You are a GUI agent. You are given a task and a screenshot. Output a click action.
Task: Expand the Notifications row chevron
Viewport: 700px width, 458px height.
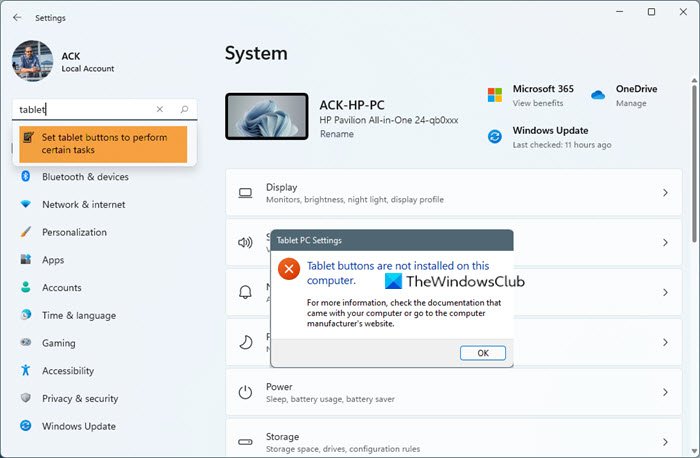click(665, 292)
